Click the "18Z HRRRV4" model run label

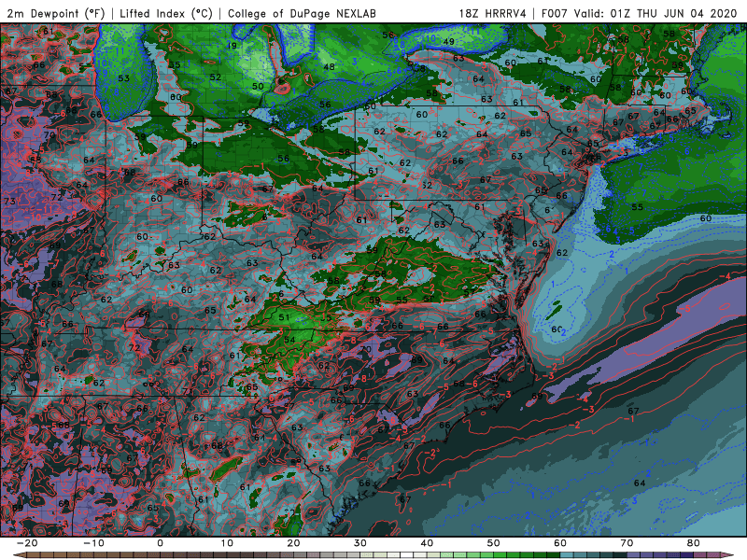coord(492,13)
